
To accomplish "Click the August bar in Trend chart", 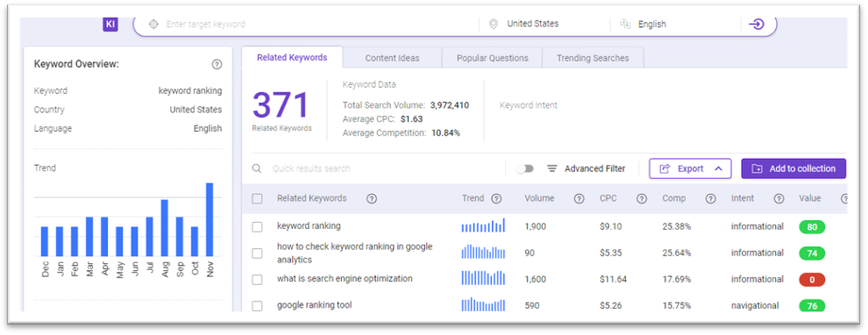I will pyautogui.click(x=165, y=228).
